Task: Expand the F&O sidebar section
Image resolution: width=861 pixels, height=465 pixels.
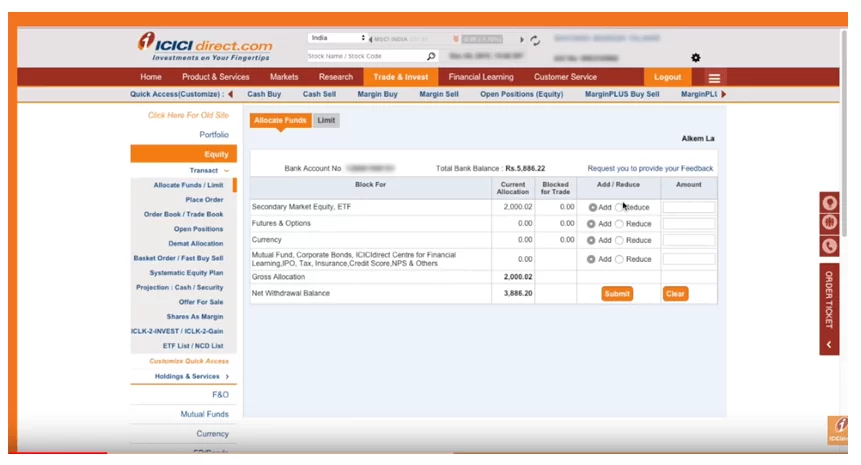Action: [x=220, y=395]
